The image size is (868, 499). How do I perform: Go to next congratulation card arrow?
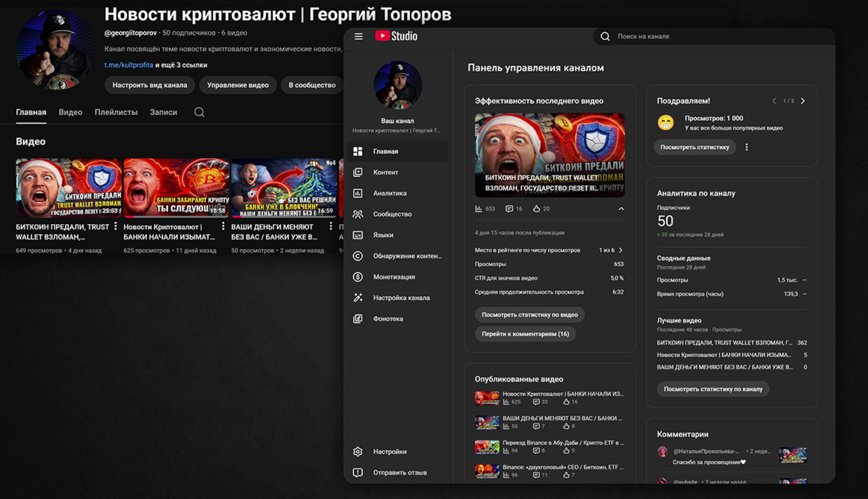click(x=803, y=101)
